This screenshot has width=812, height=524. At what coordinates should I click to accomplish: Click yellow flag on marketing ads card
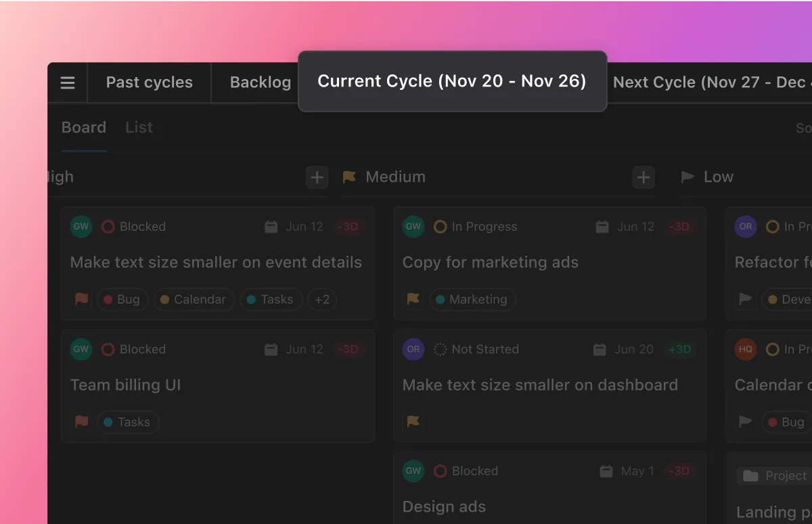point(413,299)
